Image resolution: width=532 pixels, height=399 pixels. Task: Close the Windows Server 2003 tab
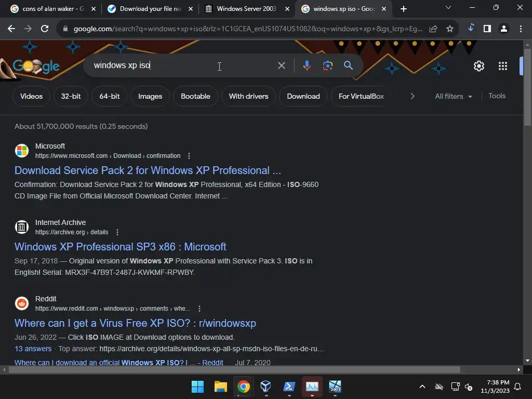coord(287,9)
